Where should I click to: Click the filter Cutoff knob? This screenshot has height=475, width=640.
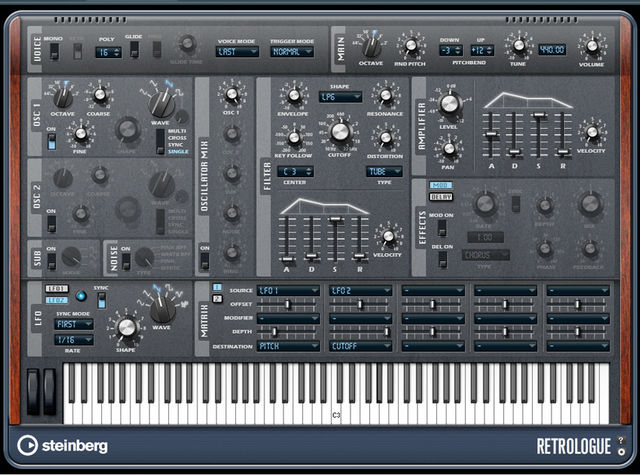point(340,131)
